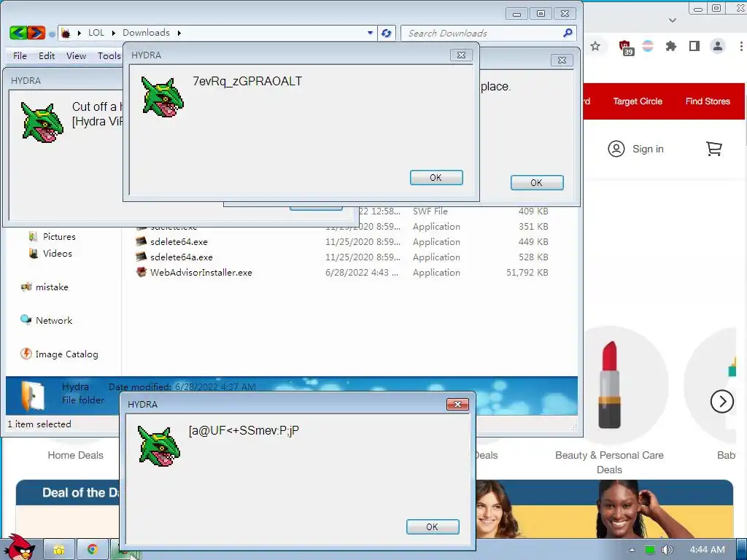747x560 pixels.
Task: Bookmark this page with the star icon
Action: point(595,46)
